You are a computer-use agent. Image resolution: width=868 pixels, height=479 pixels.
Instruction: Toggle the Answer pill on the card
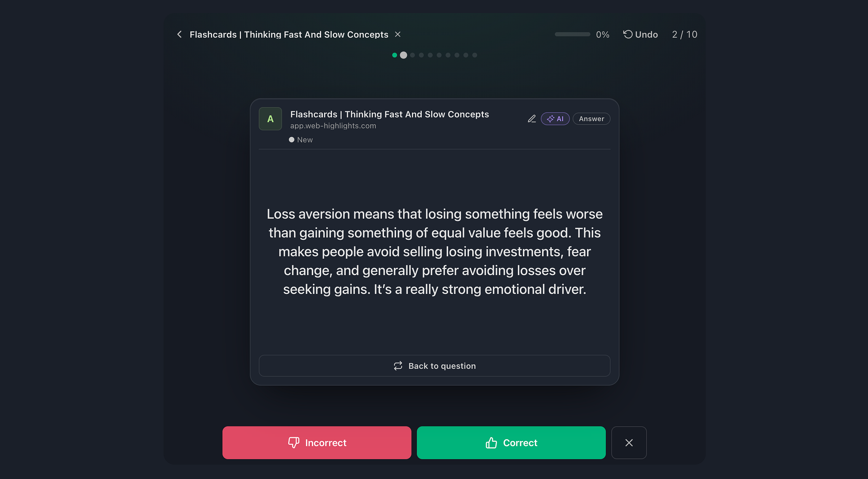coord(591,119)
